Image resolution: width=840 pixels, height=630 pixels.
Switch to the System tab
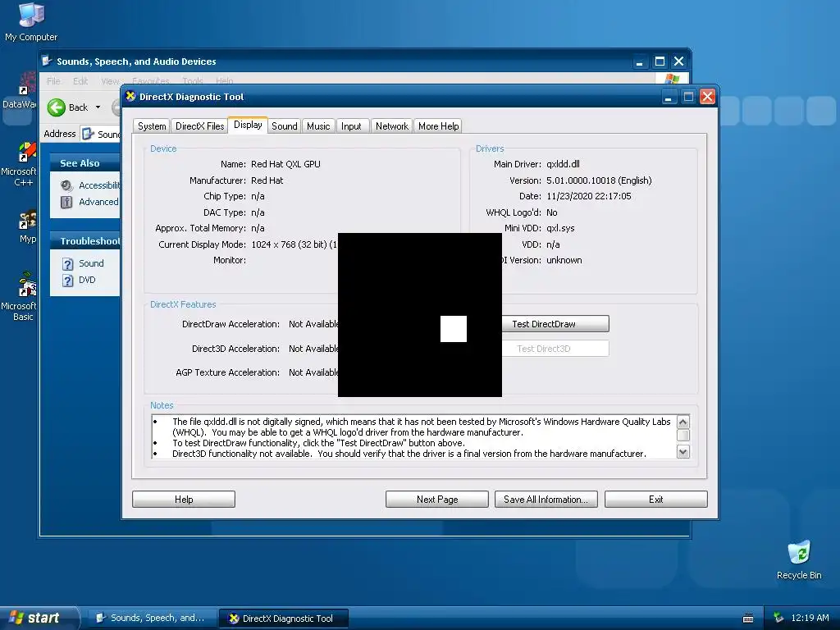click(x=152, y=126)
